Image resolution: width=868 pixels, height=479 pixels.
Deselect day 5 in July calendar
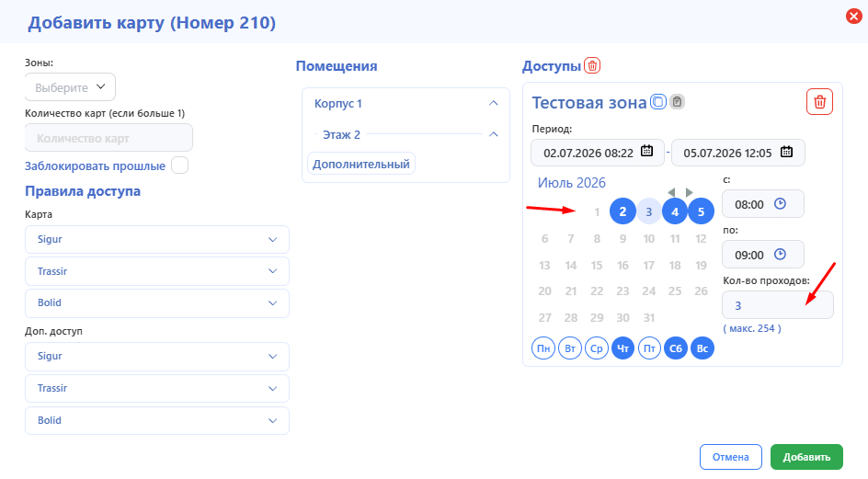pos(701,211)
